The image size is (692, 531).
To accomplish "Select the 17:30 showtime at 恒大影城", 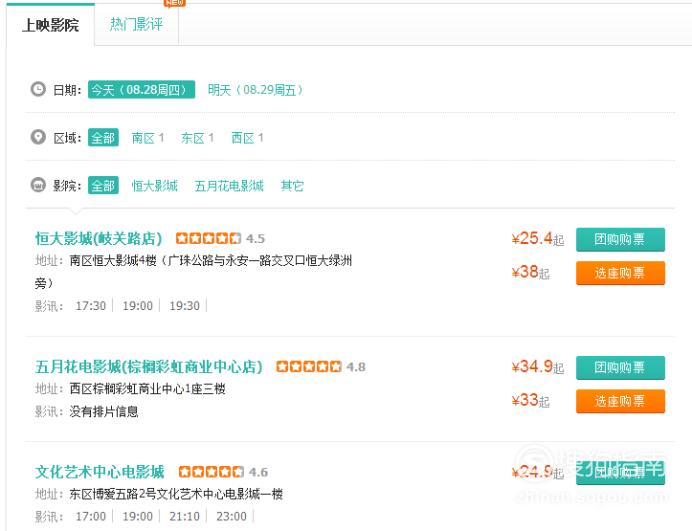I will coord(91,305).
